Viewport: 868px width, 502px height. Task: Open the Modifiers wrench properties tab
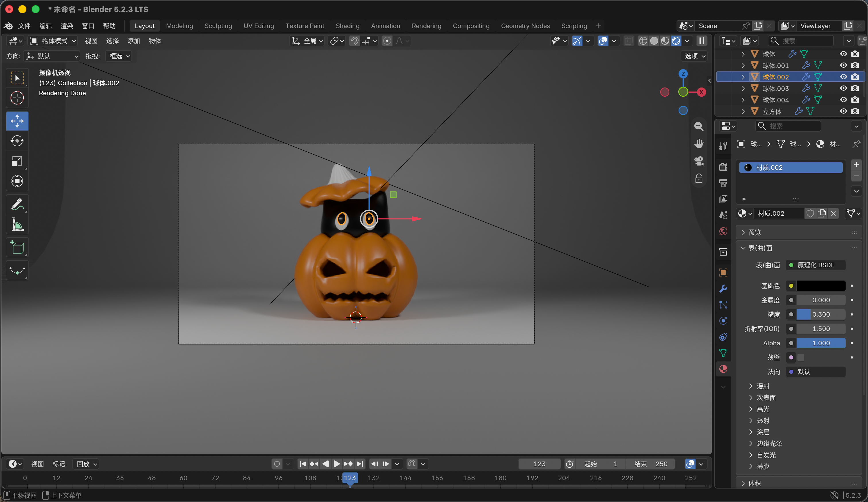[x=723, y=289]
